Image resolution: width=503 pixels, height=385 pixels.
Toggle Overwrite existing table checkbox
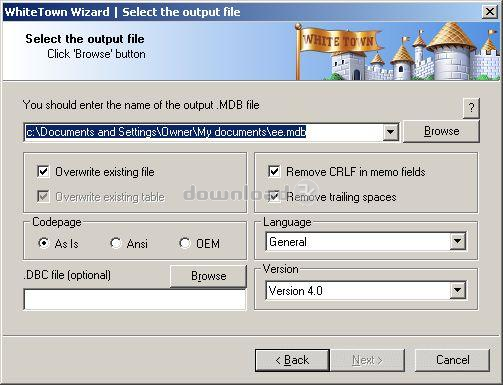point(43,197)
